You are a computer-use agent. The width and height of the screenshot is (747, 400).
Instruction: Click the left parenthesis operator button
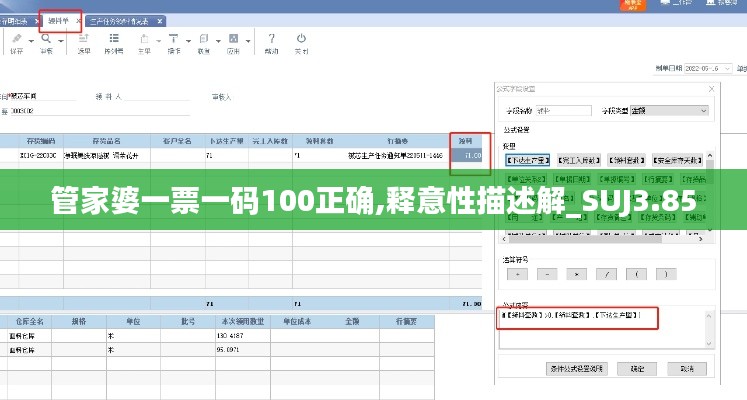click(636, 274)
